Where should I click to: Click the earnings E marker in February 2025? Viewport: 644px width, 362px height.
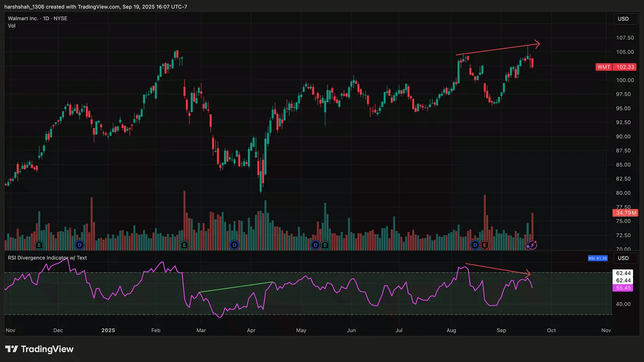tap(184, 245)
